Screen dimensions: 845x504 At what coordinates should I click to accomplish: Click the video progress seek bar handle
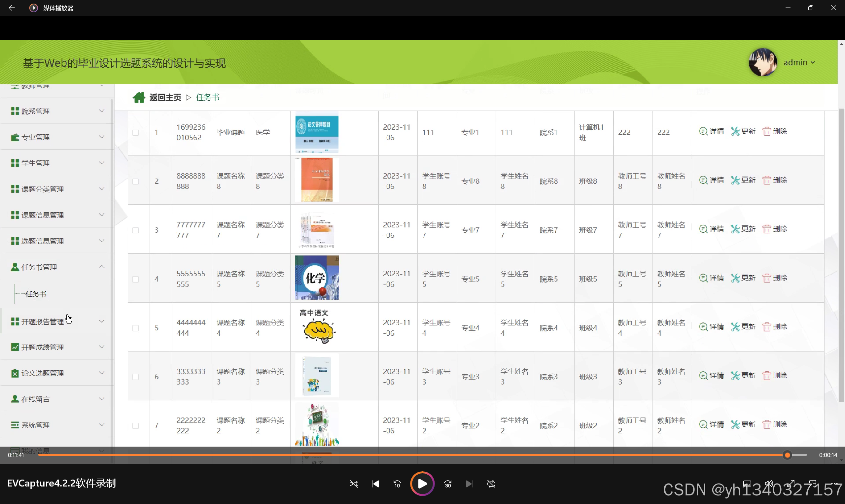coord(787,455)
